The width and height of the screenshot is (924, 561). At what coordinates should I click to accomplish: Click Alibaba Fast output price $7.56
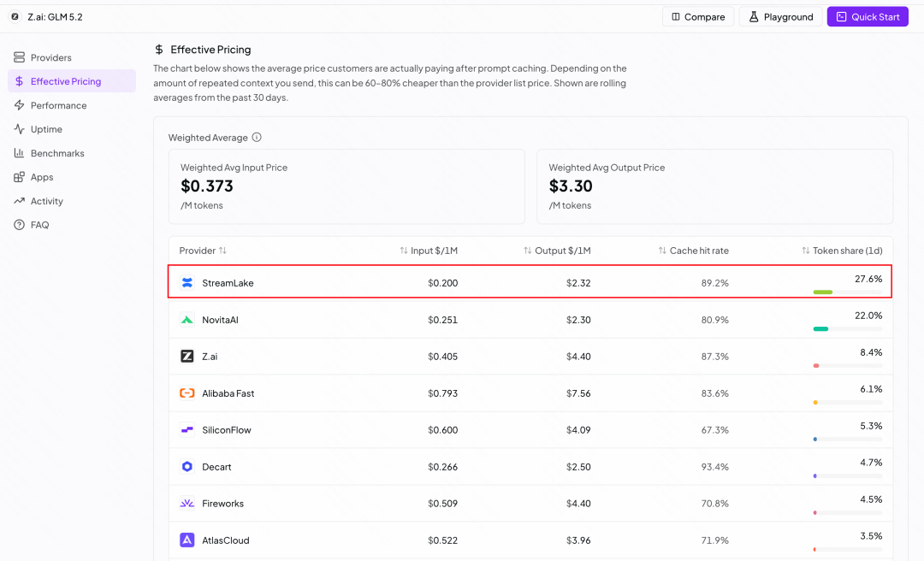click(578, 393)
